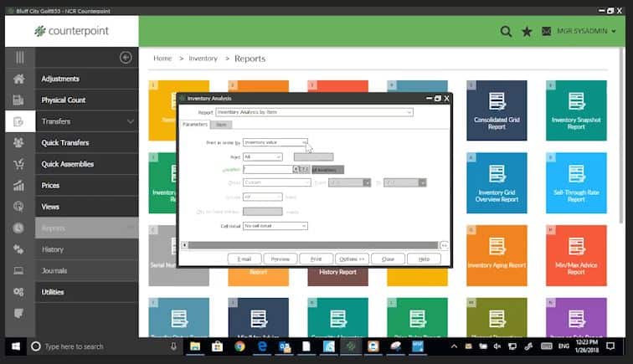Open the globe icon in sidebar

click(x=18, y=207)
